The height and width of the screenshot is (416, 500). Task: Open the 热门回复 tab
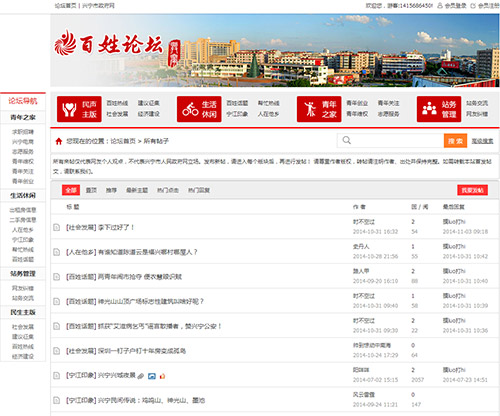(199, 190)
